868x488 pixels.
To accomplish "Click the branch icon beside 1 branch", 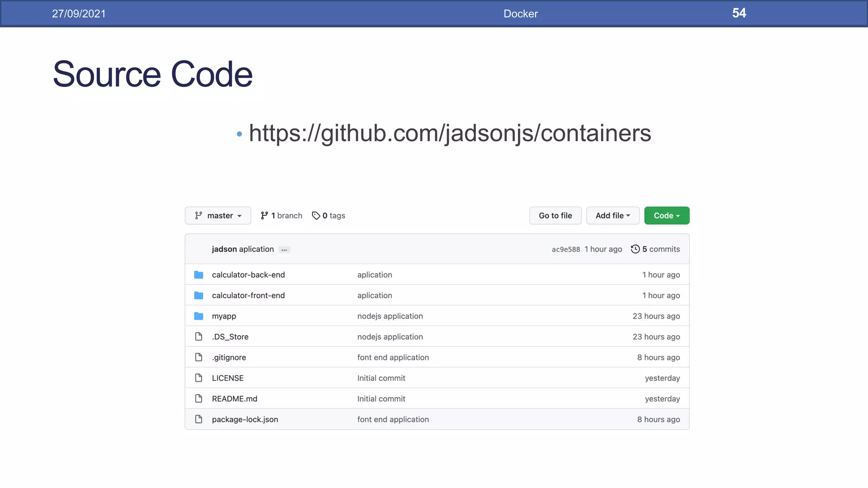I will click(x=264, y=216).
